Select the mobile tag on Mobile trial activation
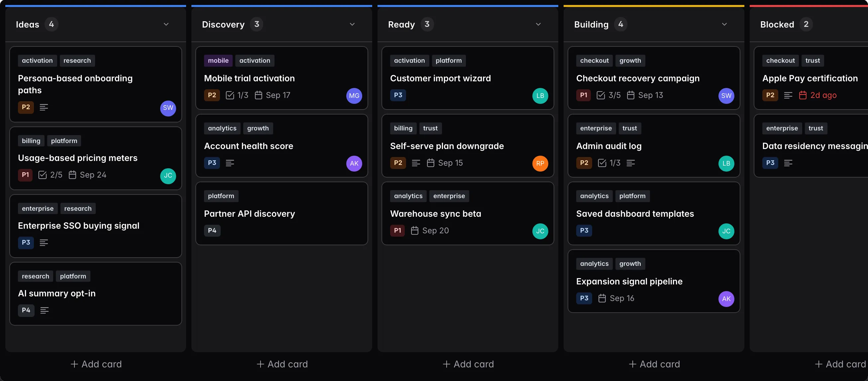The height and width of the screenshot is (381, 868). (x=218, y=61)
